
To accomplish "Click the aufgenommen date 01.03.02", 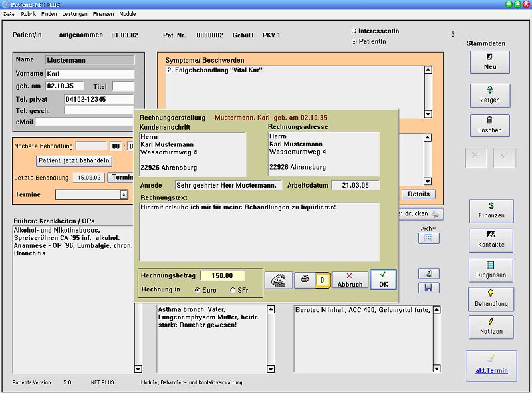I will click(124, 35).
